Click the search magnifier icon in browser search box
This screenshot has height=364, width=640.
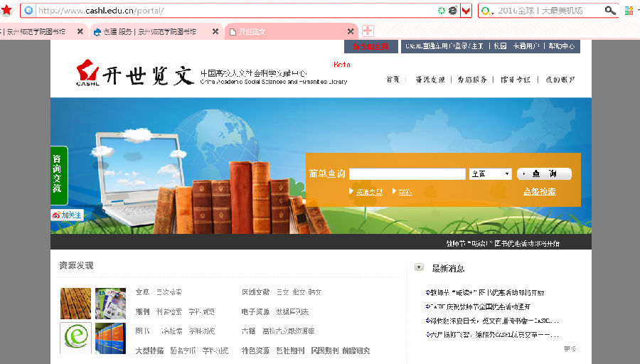610,11
